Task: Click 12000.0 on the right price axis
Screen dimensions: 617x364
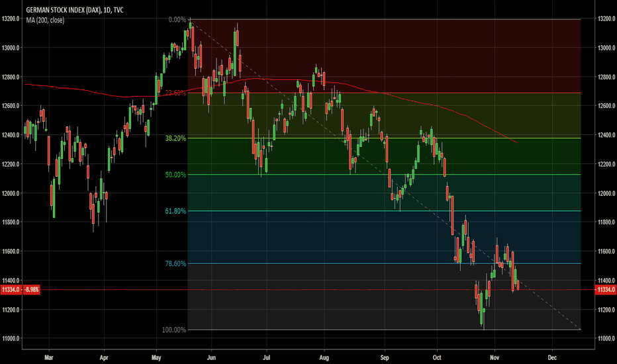Action: pyautogui.click(x=606, y=193)
